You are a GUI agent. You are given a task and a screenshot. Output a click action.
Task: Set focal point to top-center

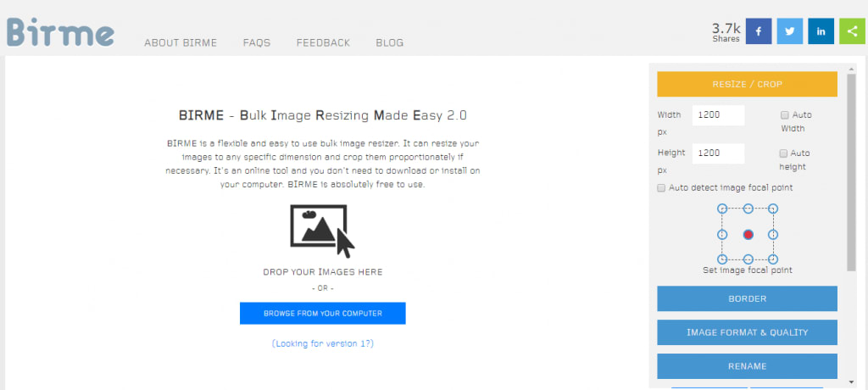[x=748, y=209]
